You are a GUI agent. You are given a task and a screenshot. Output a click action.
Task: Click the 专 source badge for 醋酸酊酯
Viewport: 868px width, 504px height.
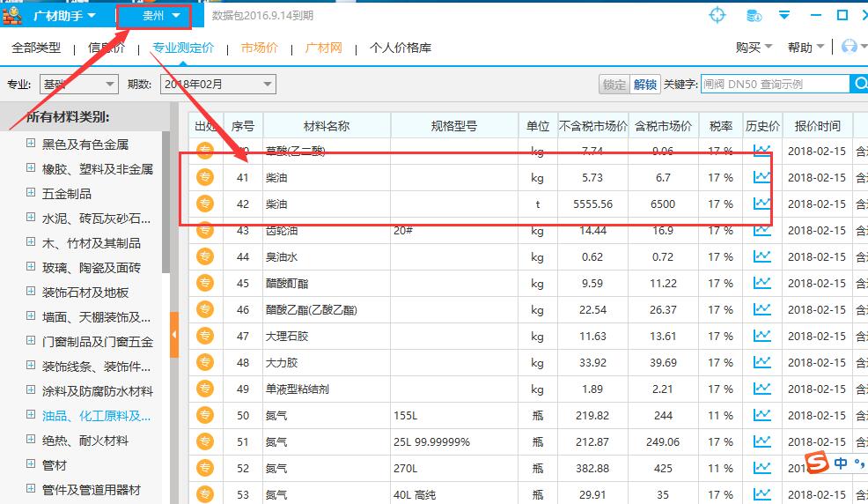[205, 283]
